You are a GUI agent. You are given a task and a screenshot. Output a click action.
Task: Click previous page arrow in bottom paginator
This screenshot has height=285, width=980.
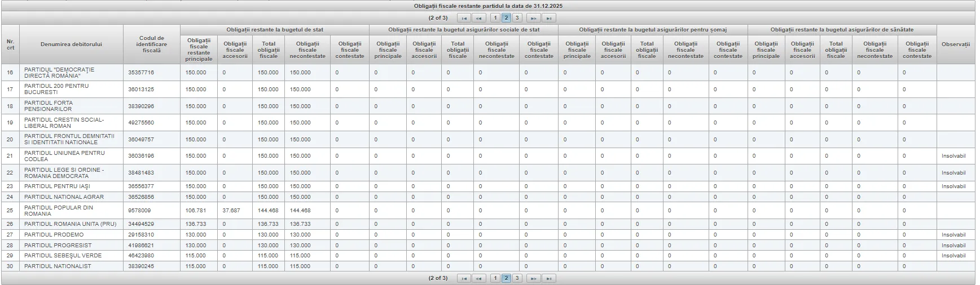pos(479,278)
